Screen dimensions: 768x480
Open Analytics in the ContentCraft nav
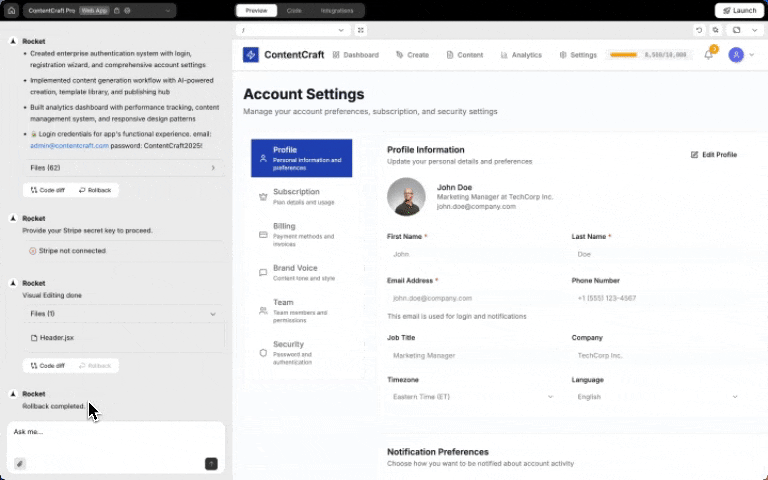521,55
